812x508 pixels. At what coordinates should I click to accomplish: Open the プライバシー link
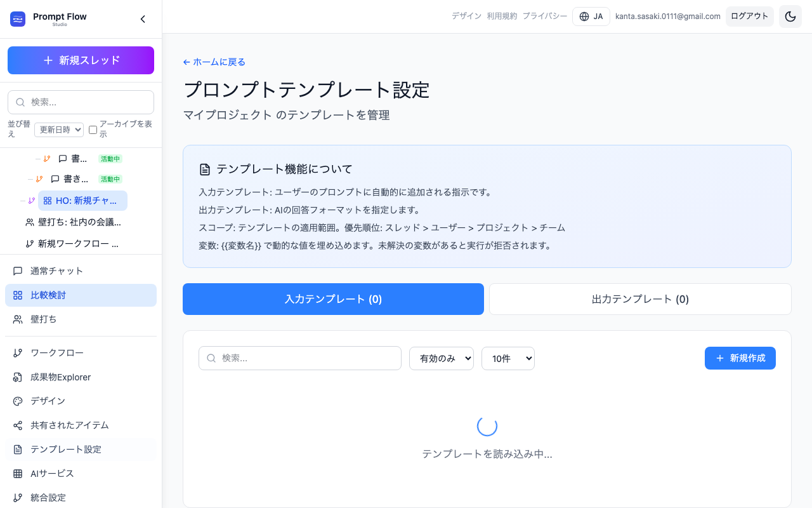(545, 17)
